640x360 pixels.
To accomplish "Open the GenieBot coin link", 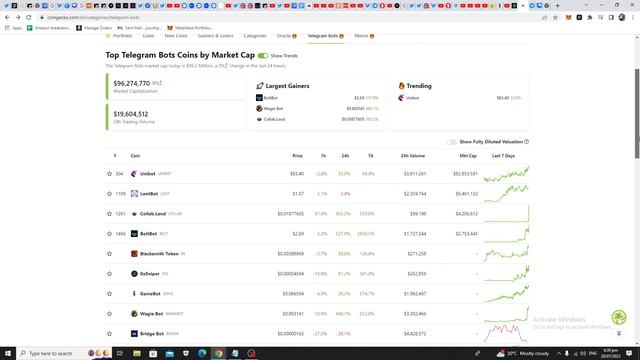I will (x=150, y=293).
